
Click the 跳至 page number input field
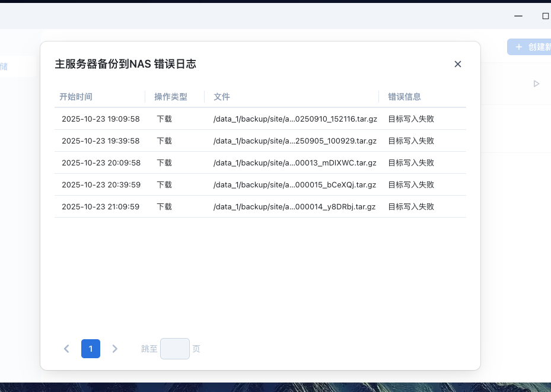[174, 349]
